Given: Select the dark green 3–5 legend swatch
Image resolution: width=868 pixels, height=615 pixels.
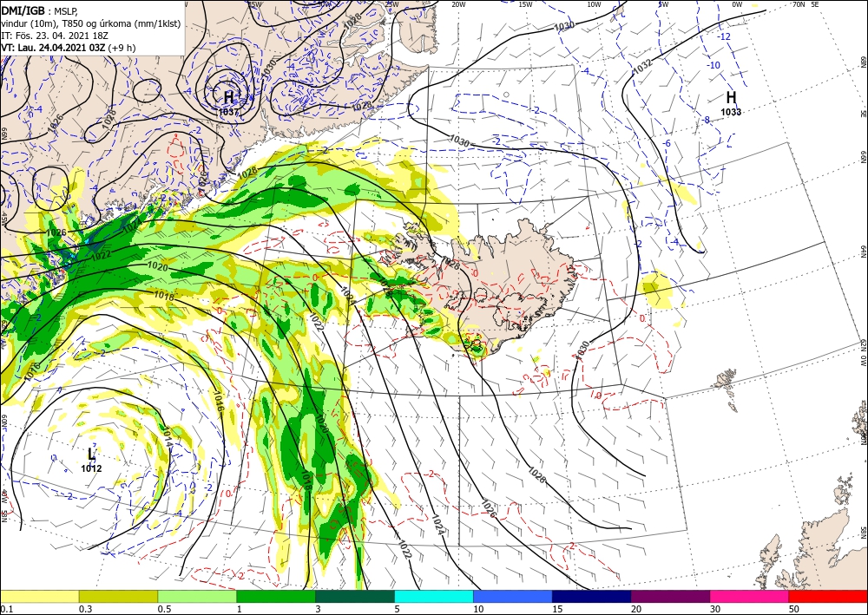Looking at the screenshot, I should 355,596.
